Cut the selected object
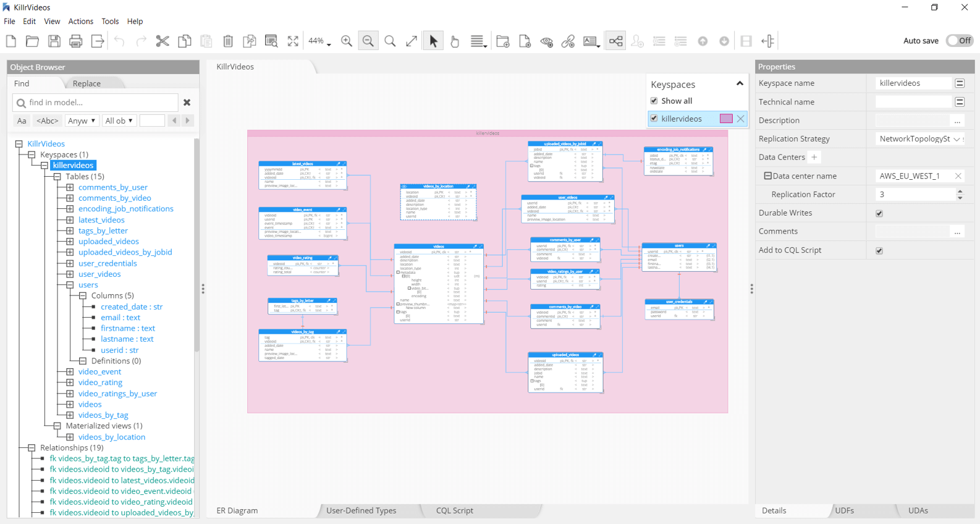 pyautogui.click(x=163, y=41)
